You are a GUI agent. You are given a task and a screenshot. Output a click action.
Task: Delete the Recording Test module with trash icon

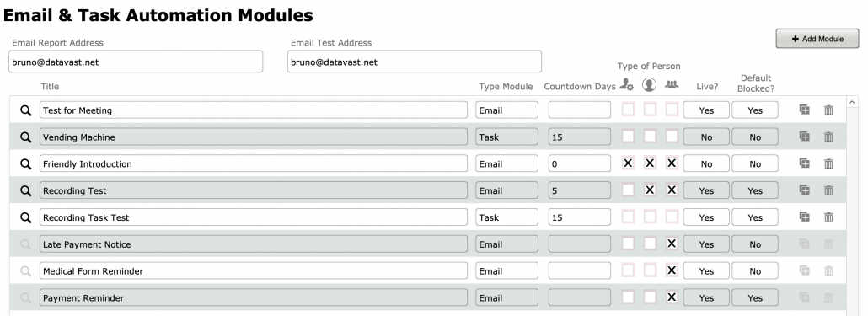[828, 190]
